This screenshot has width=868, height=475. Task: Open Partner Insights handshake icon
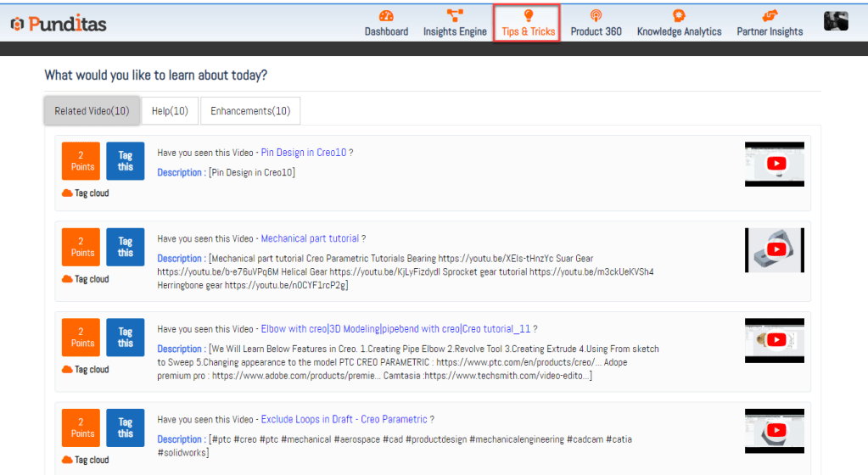[x=770, y=16]
